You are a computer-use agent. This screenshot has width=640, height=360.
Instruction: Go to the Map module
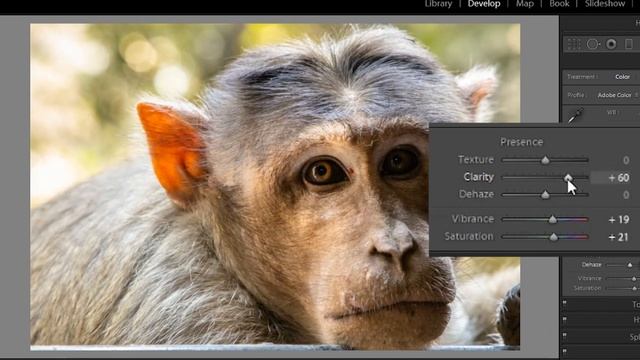point(524,4)
